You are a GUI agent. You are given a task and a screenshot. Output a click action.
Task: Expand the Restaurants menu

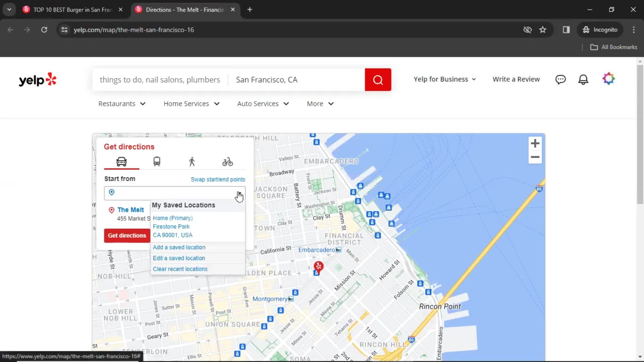click(122, 104)
